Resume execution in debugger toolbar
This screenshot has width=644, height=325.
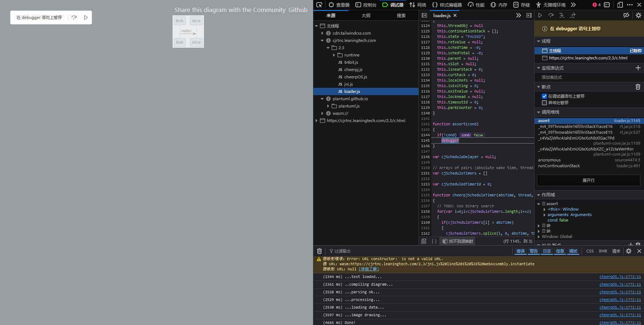[x=540, y=15]
